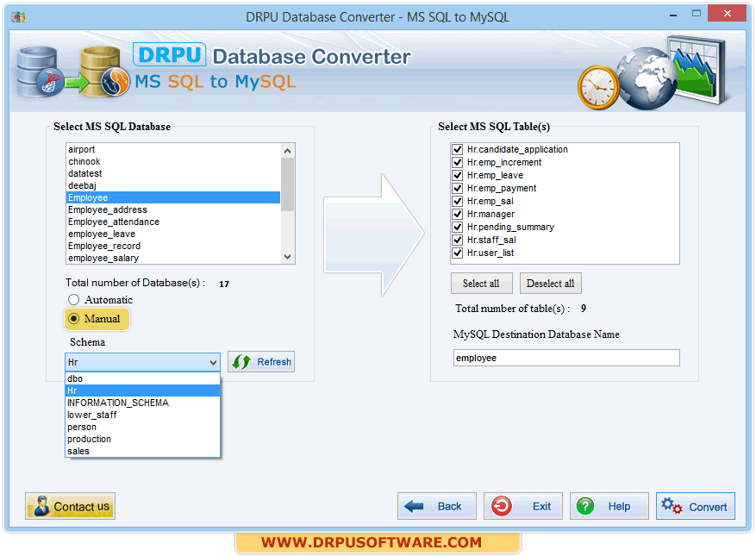Click the green help question mark icon
This screenshot has width=756, height=556.
pos(585,506)
